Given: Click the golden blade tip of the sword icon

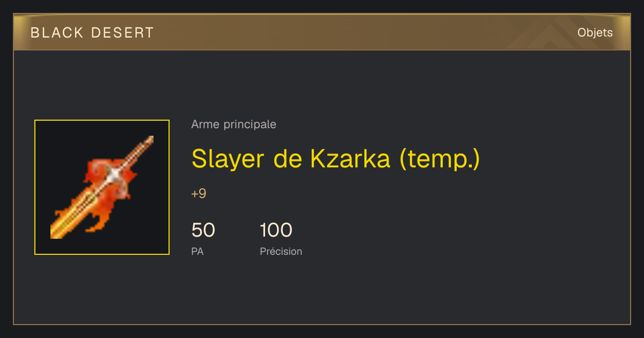Looking at the screenshot, I should click(x=60, y=229).
